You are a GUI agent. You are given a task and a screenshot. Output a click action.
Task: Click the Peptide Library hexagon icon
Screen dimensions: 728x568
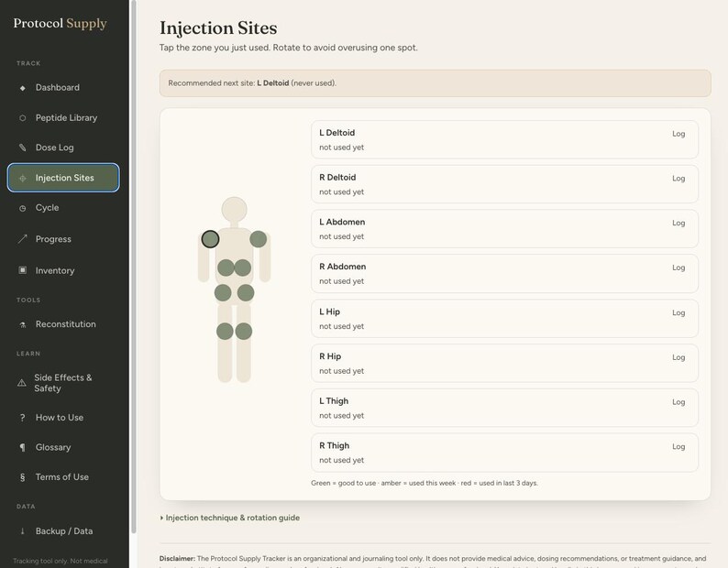22,118
